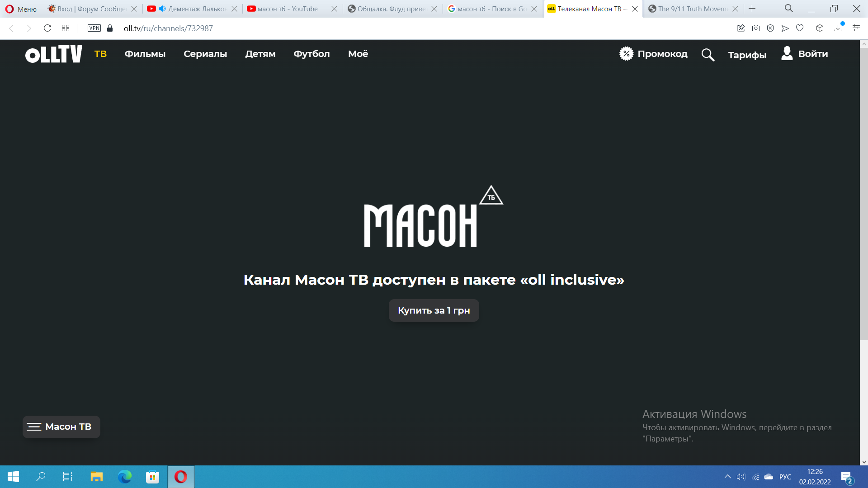Show hidden system tray icons

727,477
